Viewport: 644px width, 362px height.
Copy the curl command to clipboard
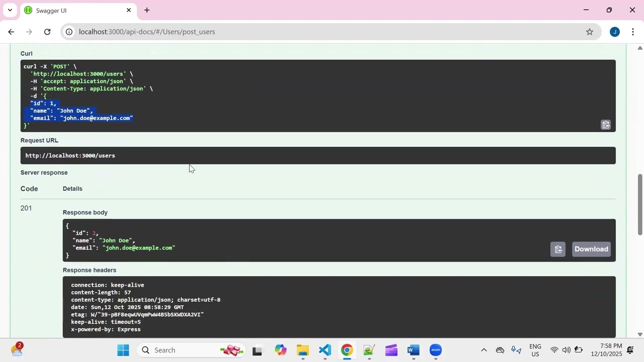tap(606, 125)
